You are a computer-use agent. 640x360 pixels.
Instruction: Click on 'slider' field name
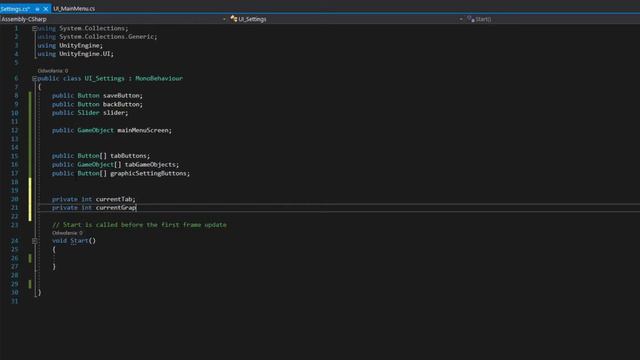(115, 113)
